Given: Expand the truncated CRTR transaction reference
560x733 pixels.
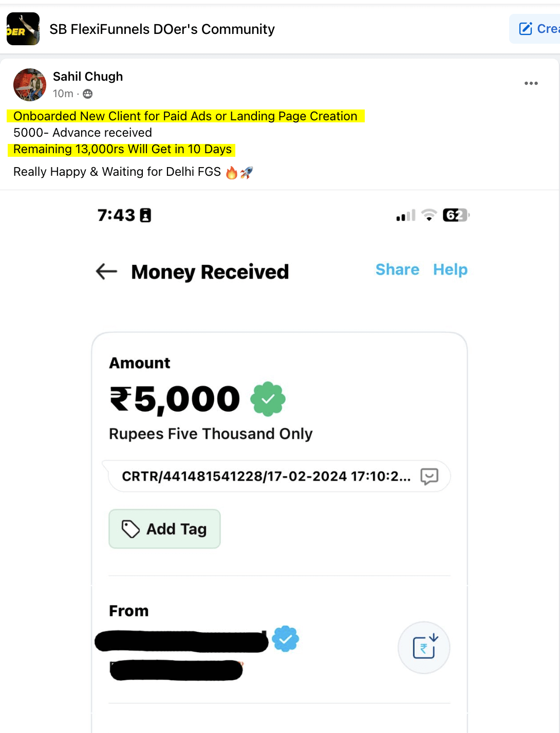Looking at the screenshot, I should [266, 477].
